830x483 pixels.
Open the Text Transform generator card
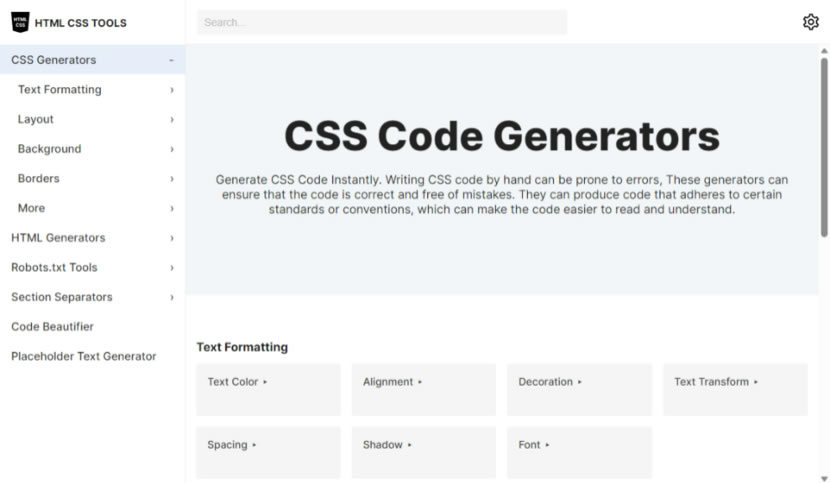tap(734, 389)
